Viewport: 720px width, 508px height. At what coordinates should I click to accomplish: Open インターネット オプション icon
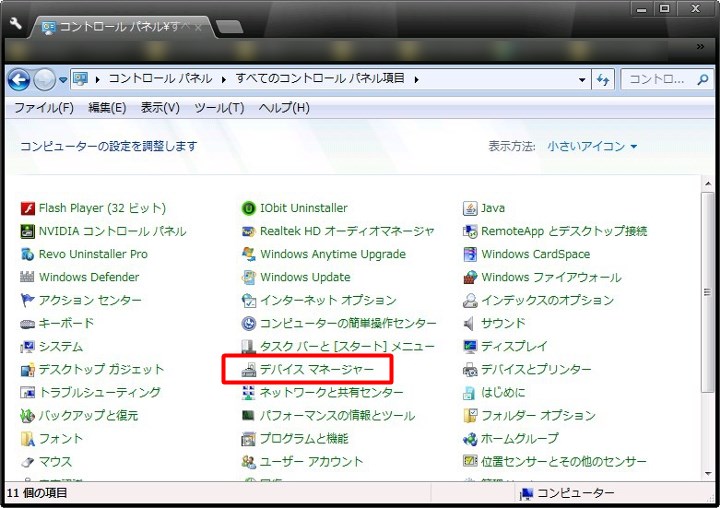(x=248, y=300)
